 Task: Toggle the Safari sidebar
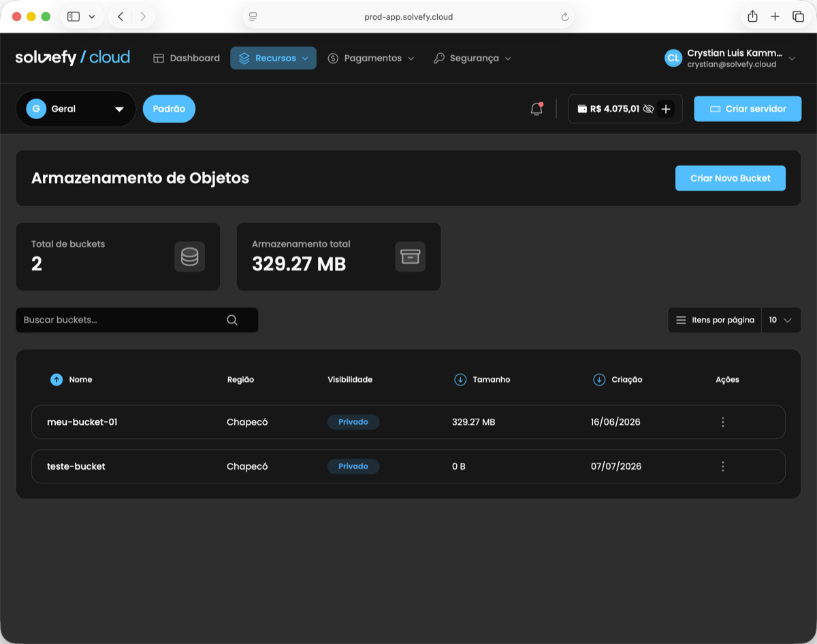pos(74,17)
